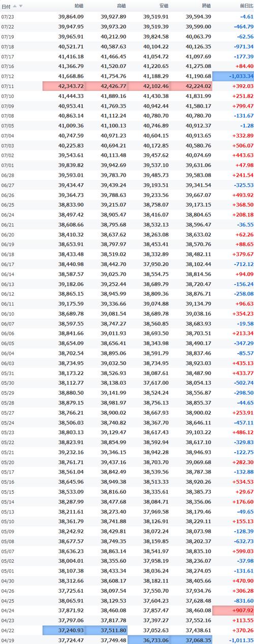Select the 07/23 date cell
This screenshot has height=644, width=254.
(8, 17)
